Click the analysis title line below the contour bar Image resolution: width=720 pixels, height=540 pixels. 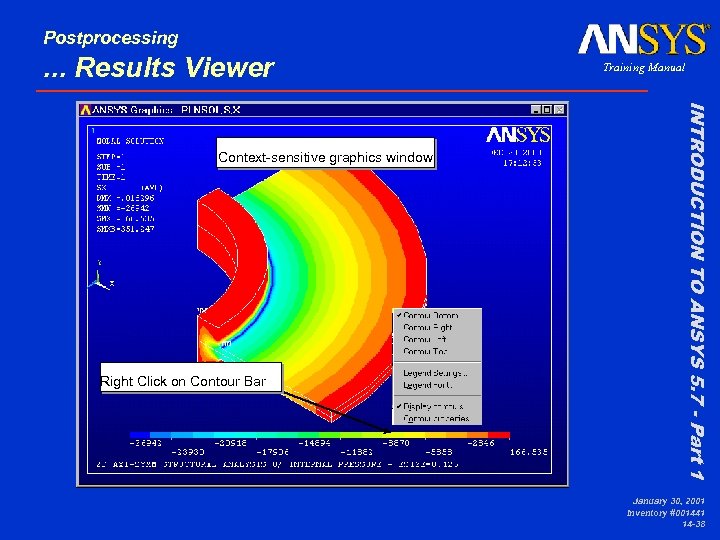pyautogui.click(x=277, y=464)
